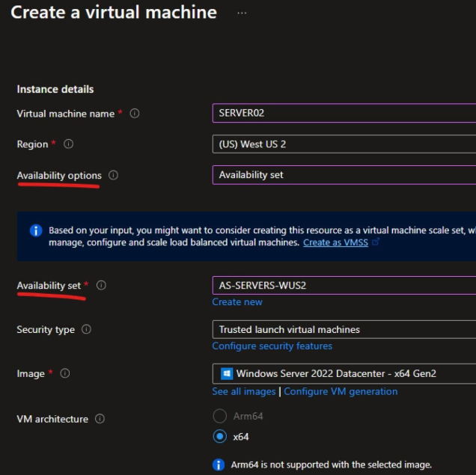This screenshot has height=475, width=476.
Task: Expand the Availability options dropdown
Action: [x=344, y=175]
